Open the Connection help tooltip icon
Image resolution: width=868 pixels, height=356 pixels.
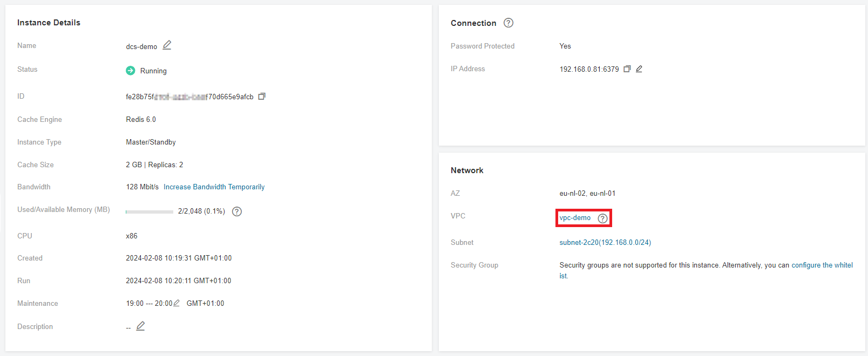pyautogui.click(x=508, y=23)
